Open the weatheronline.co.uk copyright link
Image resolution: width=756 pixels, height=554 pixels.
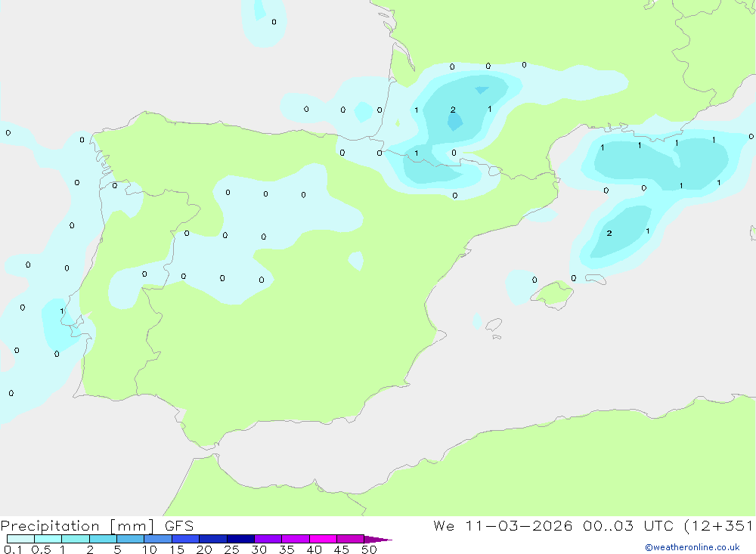click(692, 547)
